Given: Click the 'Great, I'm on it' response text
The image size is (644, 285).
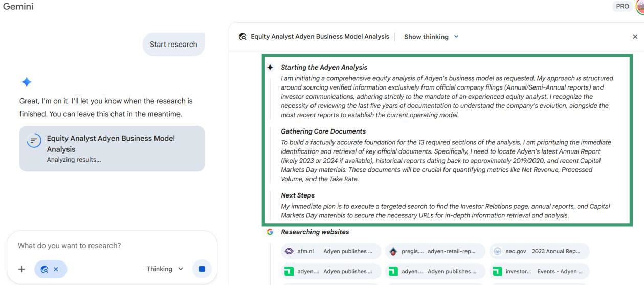Looking at the screenshot, I should click(105, 107).
